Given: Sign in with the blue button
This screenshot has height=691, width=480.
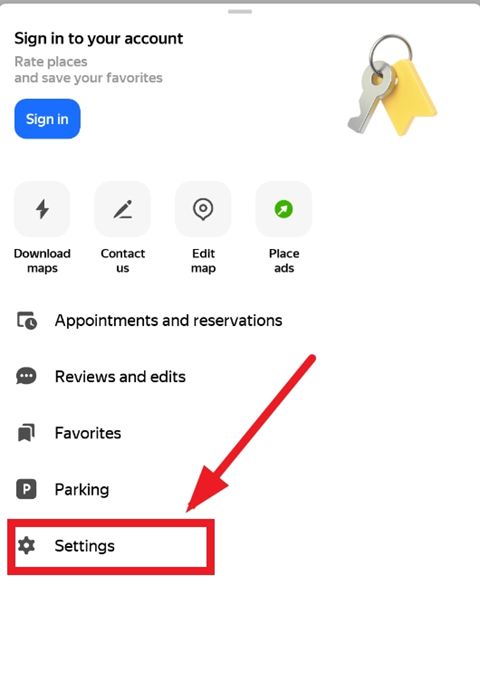Looking at the screenshot, I should pos(47,119).
